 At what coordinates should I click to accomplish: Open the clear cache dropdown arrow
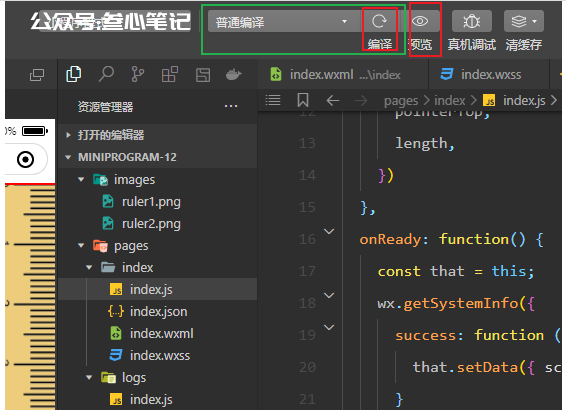click(x=535, y=21)
